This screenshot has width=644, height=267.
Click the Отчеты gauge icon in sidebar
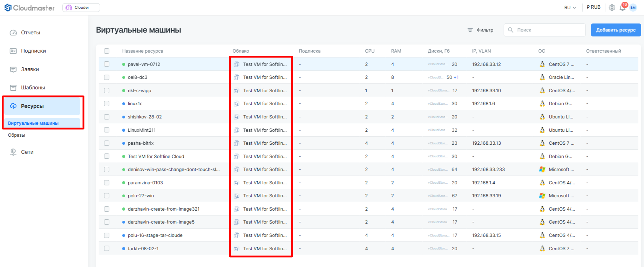click(x=13, y=33)
